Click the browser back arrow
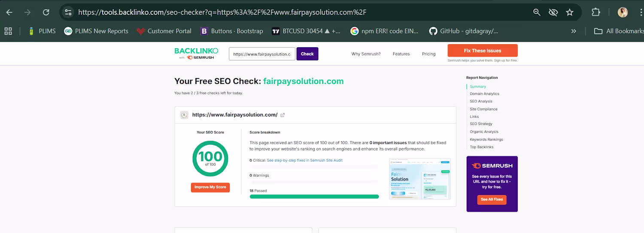 (x=9, y=12)
